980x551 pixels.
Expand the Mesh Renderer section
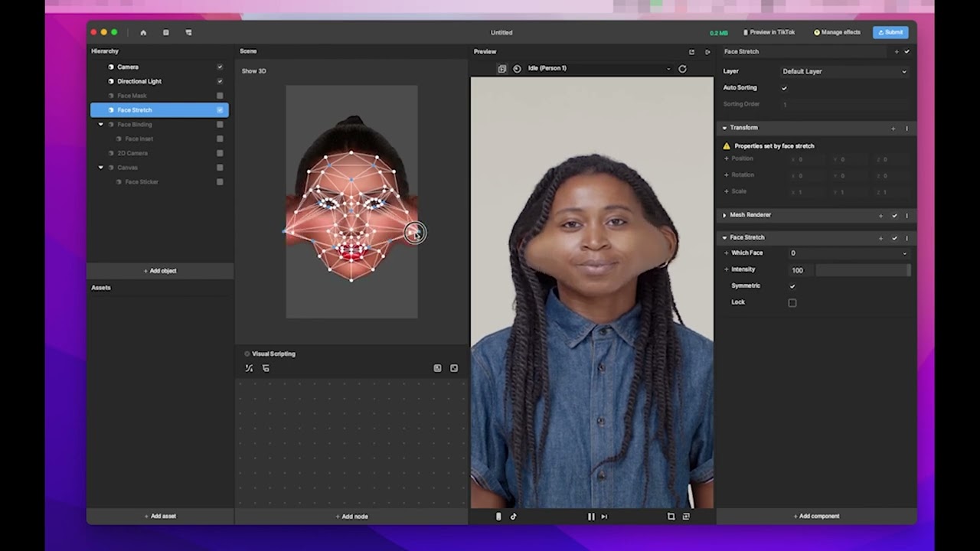[724, 216]
